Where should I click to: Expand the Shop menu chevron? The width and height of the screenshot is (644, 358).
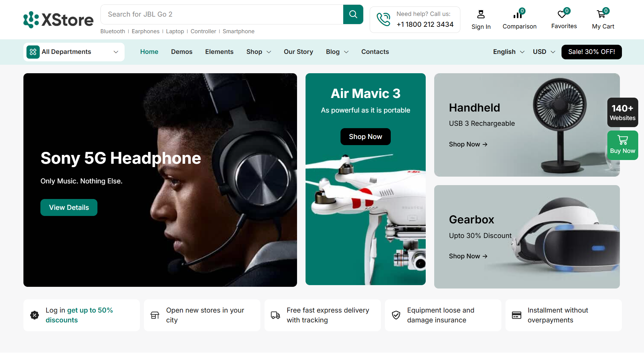[269, 52]
